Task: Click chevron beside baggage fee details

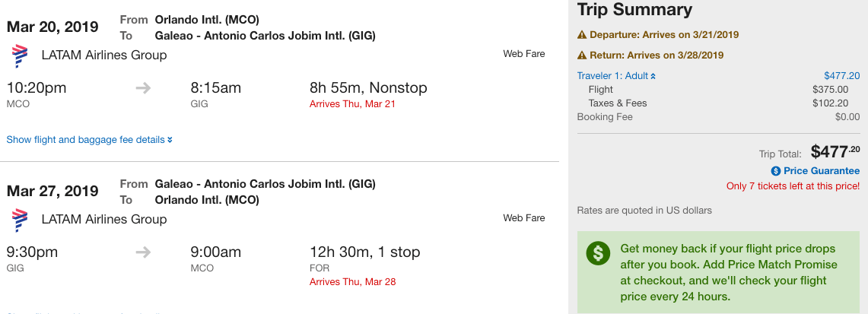Action: point(170,141)
